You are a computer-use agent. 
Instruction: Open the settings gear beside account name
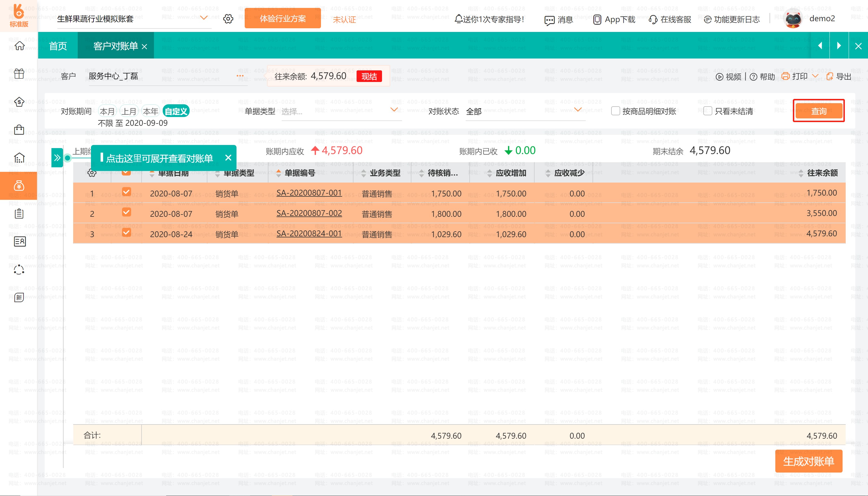pos(228,19)
